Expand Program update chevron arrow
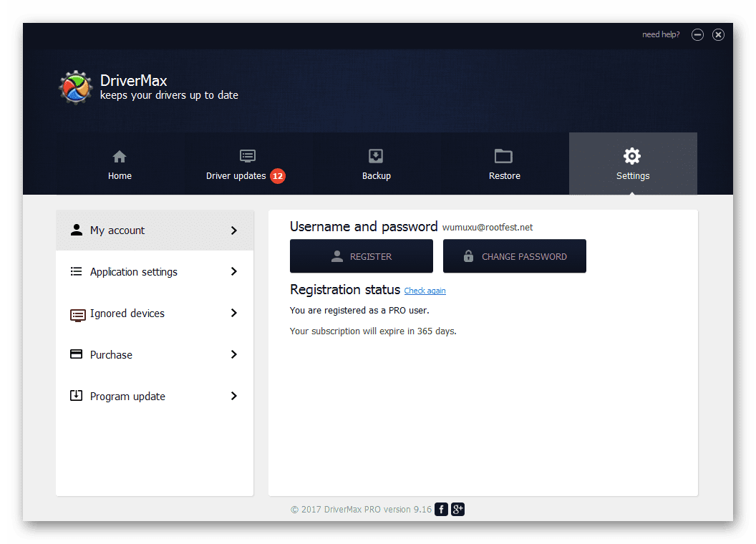The image size is (756, 544). click(234, 396)
